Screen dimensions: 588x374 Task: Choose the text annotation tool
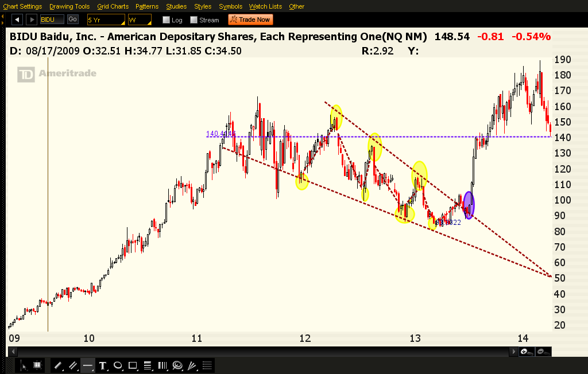(103, 365)
